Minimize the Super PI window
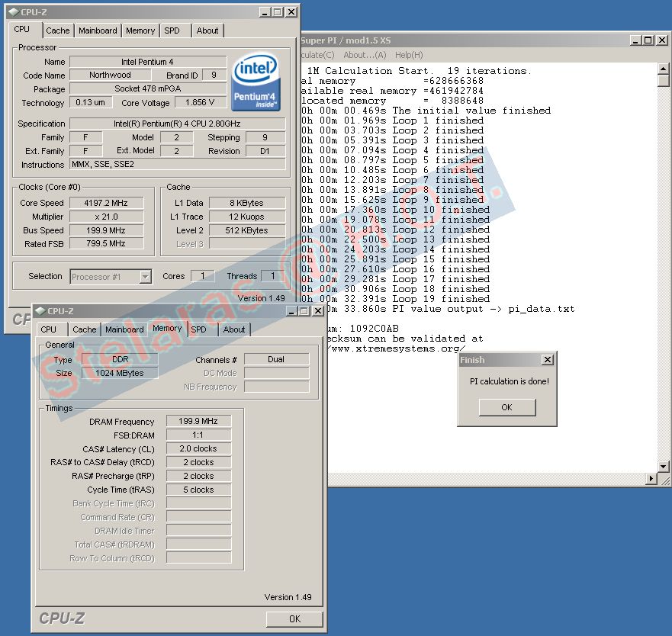This screenshot has width=672, height=636. point(635,40)
